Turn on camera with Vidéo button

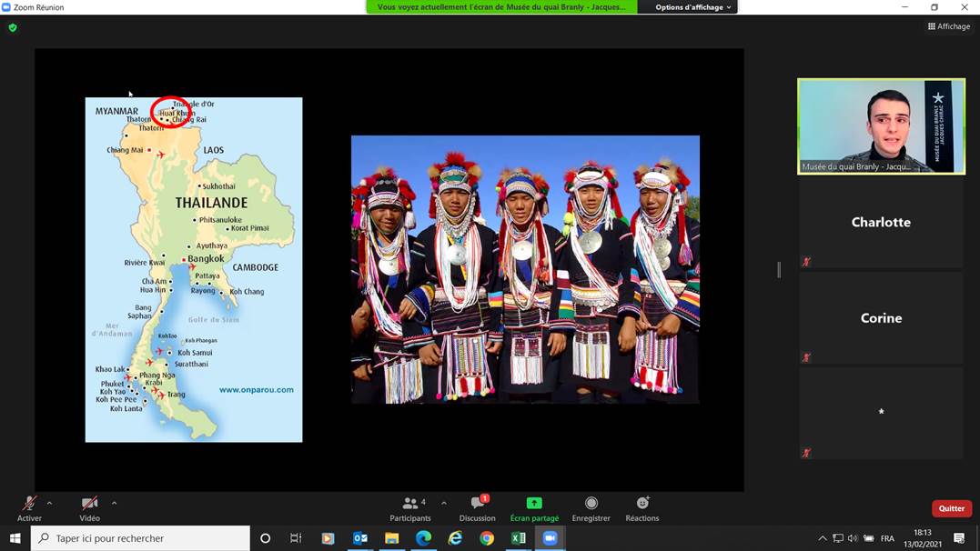click(89, 508)
